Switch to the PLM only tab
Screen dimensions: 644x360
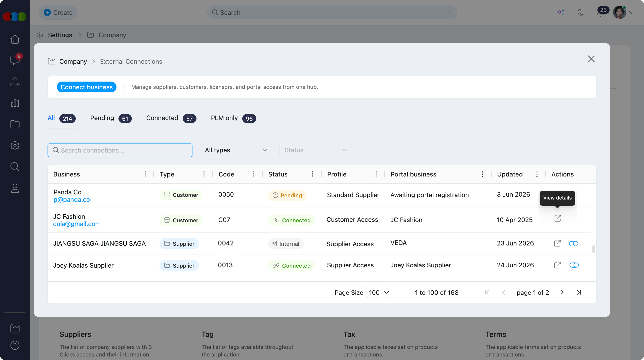pyautogui.click(x=233, y=118)
